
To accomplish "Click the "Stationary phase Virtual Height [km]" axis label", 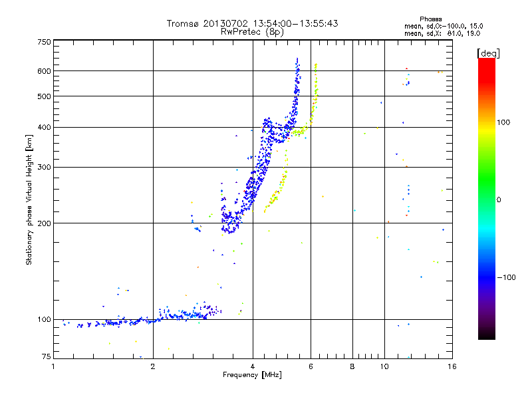I will coord(29,200).
